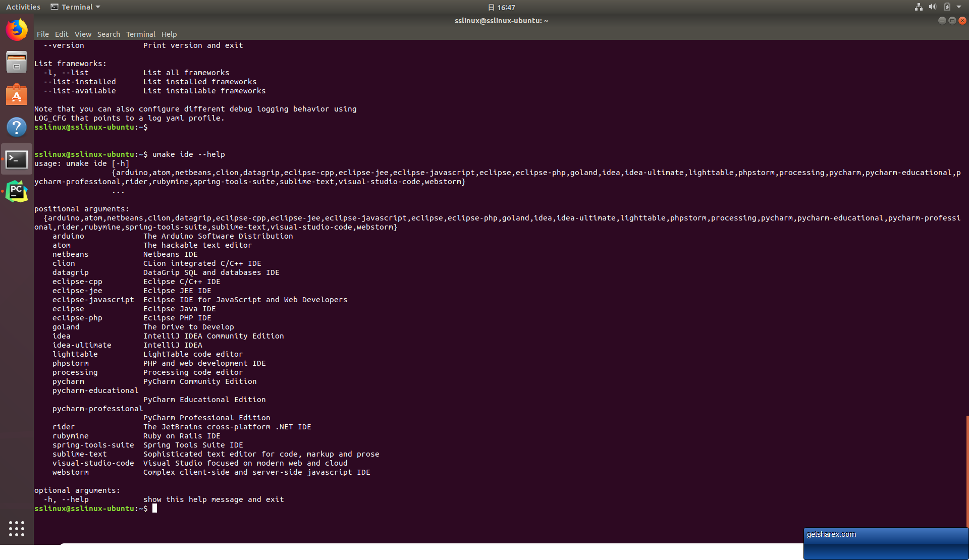969x560 pixels.
Task: Click the 'eclipse-cpp' list entry
Action: click(77, 282)
